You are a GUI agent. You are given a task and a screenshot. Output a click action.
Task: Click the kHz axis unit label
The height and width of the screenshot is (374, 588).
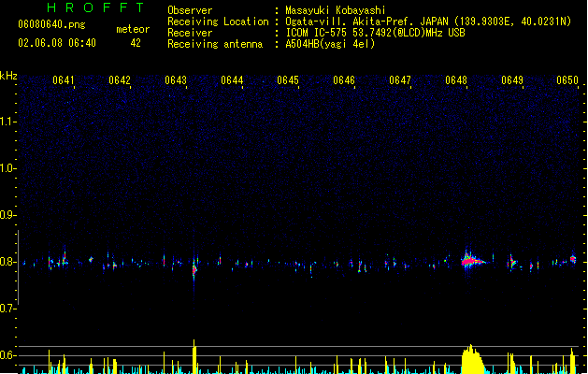(x=8, y=76)
